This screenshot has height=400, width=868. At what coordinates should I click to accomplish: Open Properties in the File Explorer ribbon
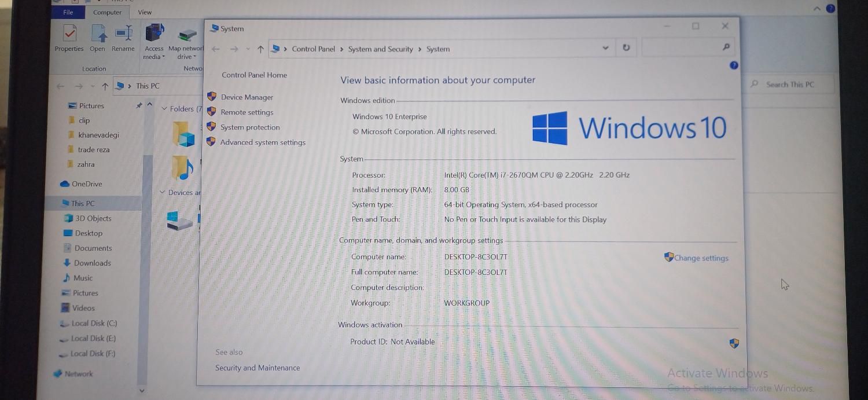pos(69,38)
